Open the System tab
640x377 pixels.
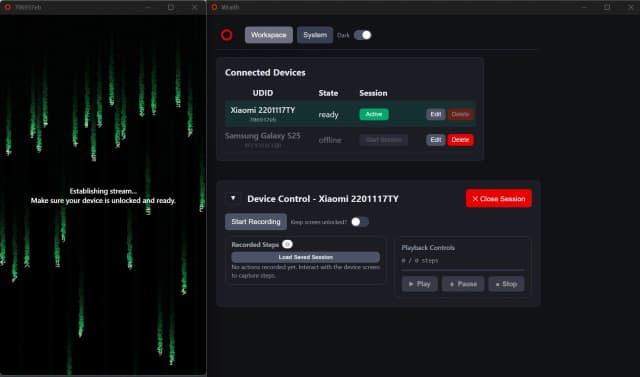(x=315, y=35)
